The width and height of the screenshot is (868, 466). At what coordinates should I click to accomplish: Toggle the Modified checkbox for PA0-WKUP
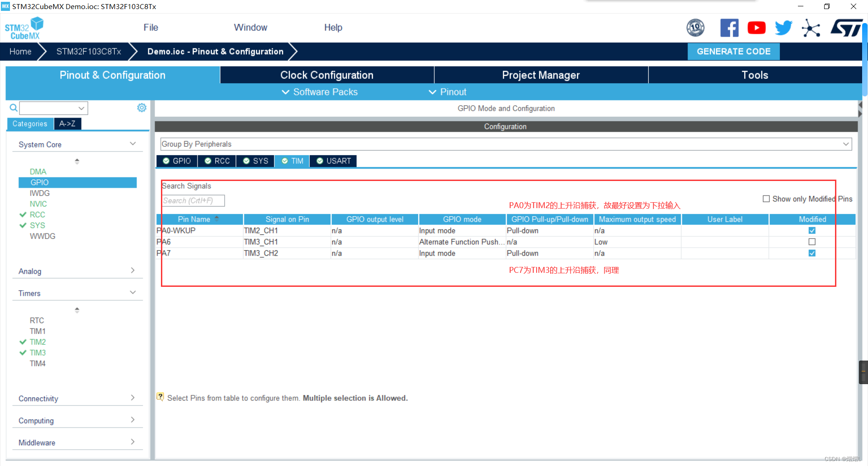click(x=812, y=231)
